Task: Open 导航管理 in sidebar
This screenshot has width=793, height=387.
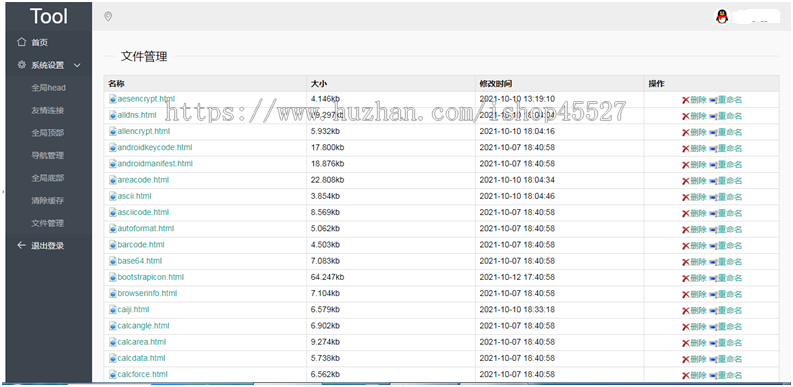Action: tap(48, 155)
